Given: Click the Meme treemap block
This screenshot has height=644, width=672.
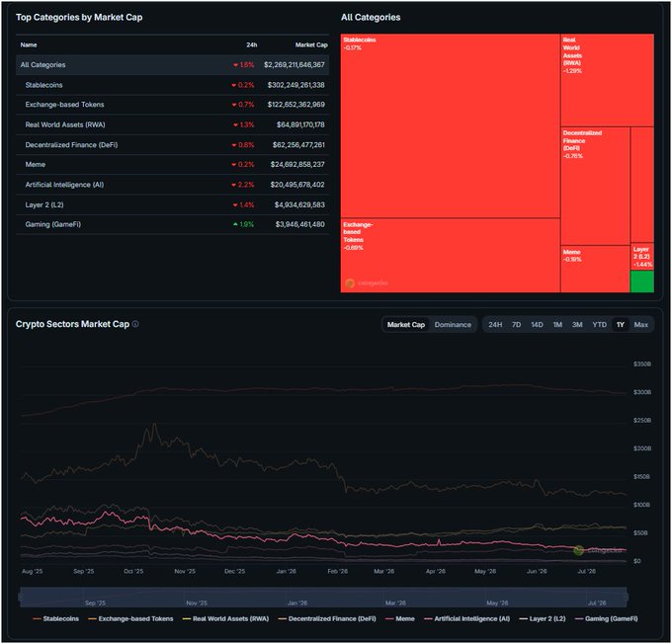Looking at the screenshot, I should [x=595, y=269].
